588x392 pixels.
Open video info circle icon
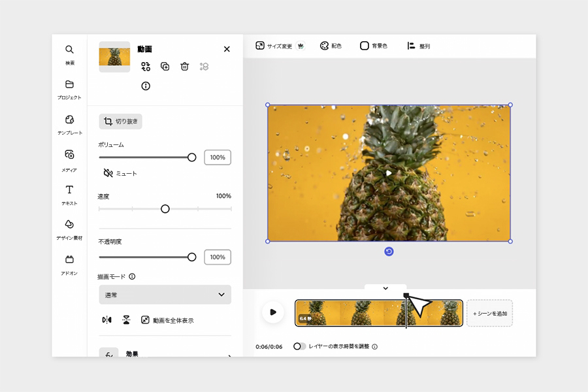[146, 86]
